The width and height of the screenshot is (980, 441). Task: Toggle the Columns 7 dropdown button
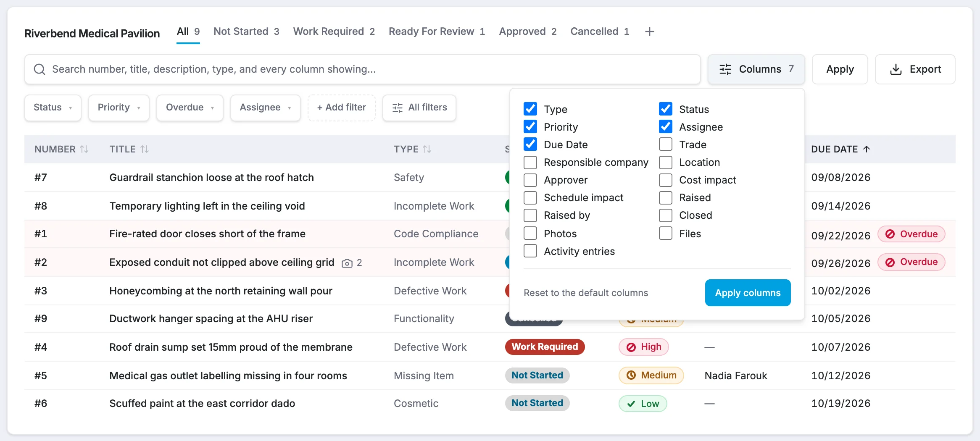tap(756, 69)
